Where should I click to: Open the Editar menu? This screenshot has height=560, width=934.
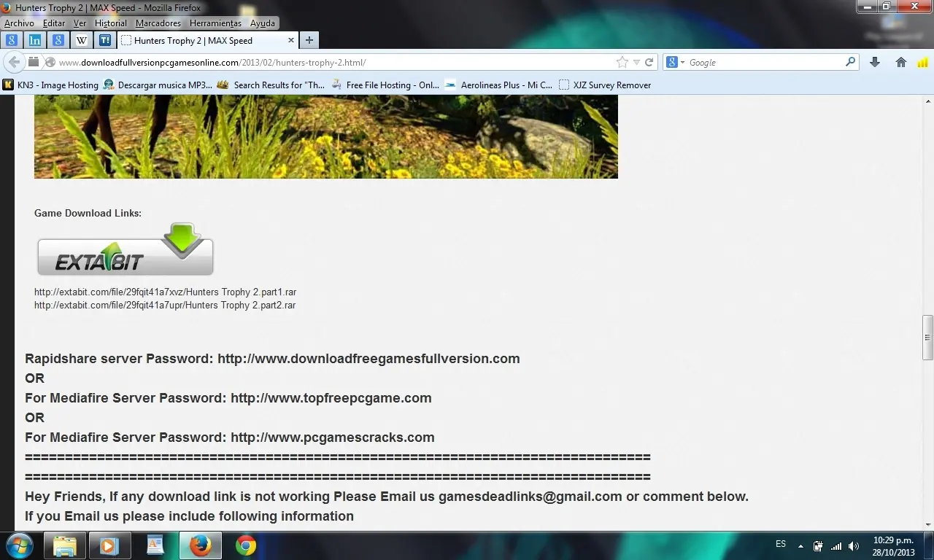54,23
